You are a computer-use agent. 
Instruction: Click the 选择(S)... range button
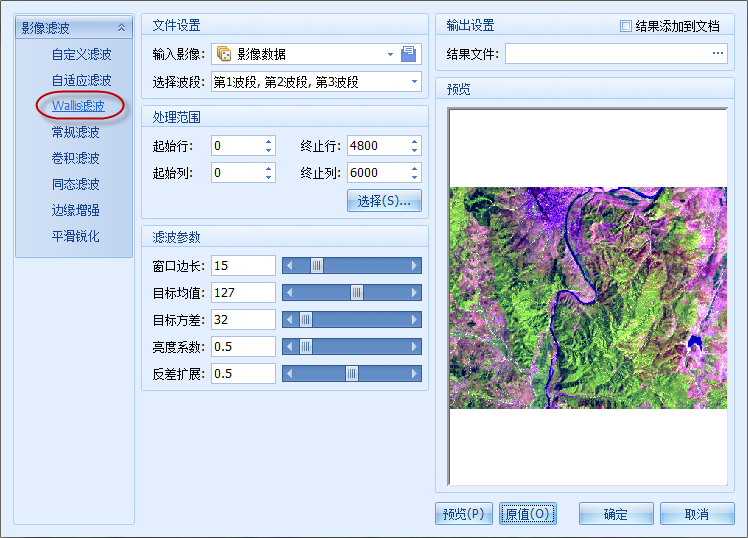[x=384, y=201]
